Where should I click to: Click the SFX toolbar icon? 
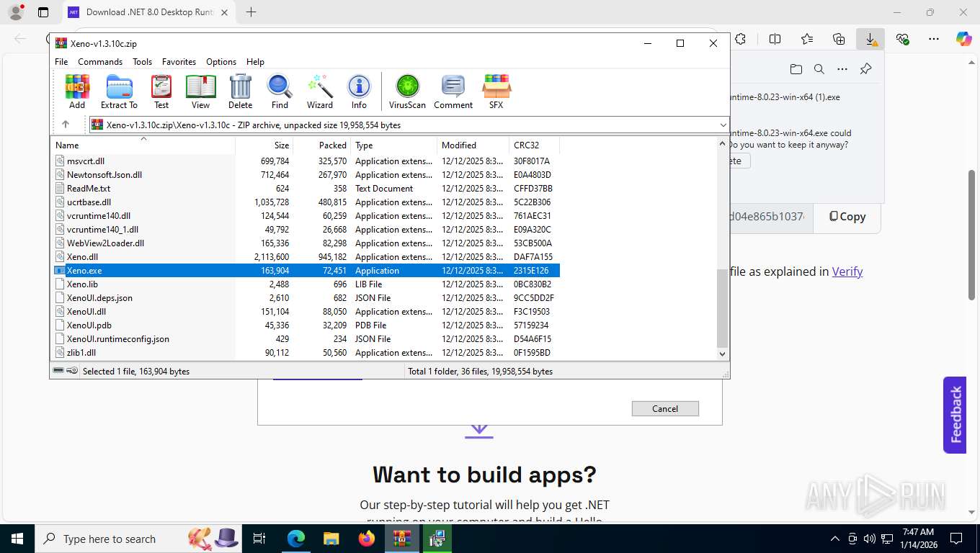pos(496,91)
